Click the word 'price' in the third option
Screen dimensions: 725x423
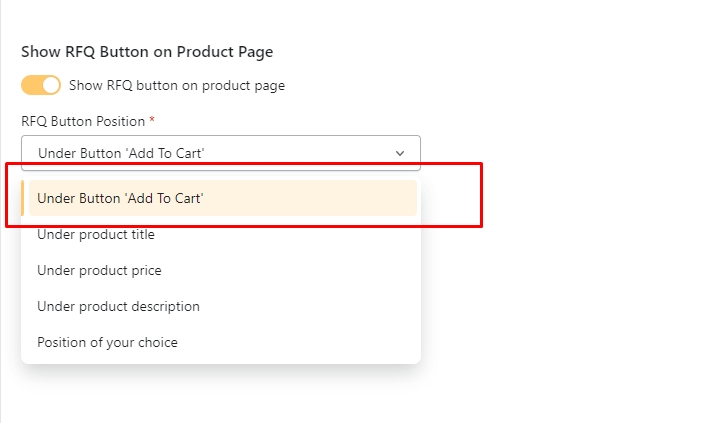pyautogui.click(x=144, y=270)
